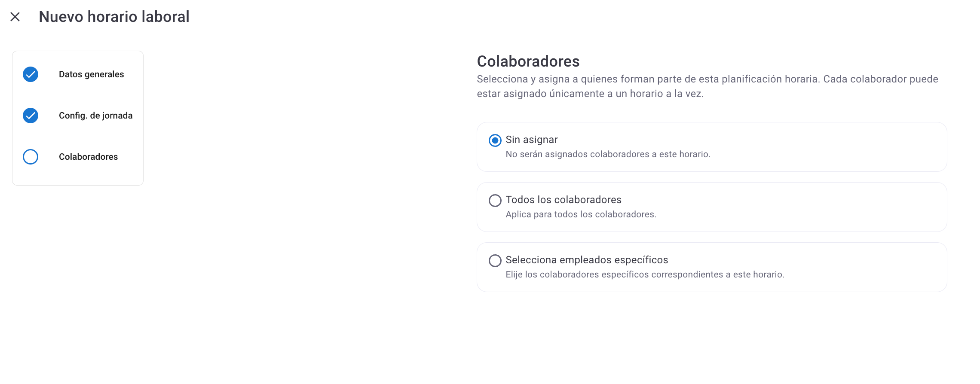The width and height of the screenshot is (980, 384).
Task: Click the Config. de jornada checkmark icon
Action: pos(31,116)
